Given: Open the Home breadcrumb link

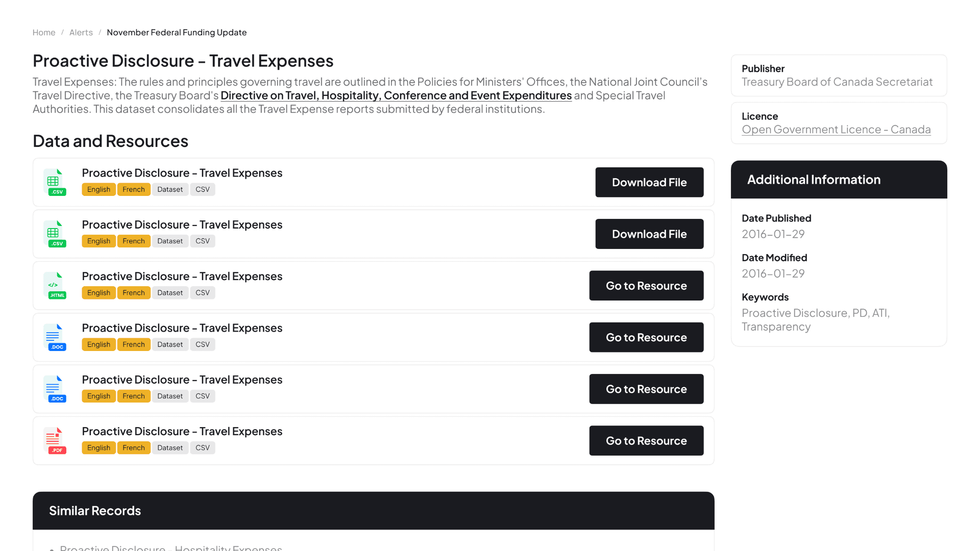Looking at the screenshot, I should (44, 33).
